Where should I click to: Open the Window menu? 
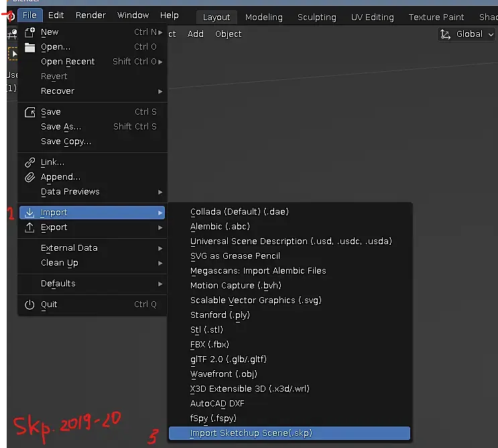point(133,15)
